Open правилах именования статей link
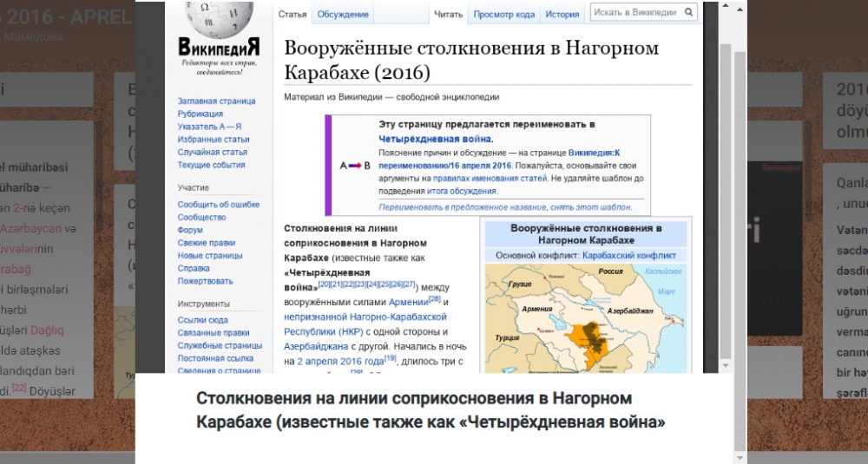Image resolution: width=868 pixels, height=464 pixels. (x=490, y=178)
